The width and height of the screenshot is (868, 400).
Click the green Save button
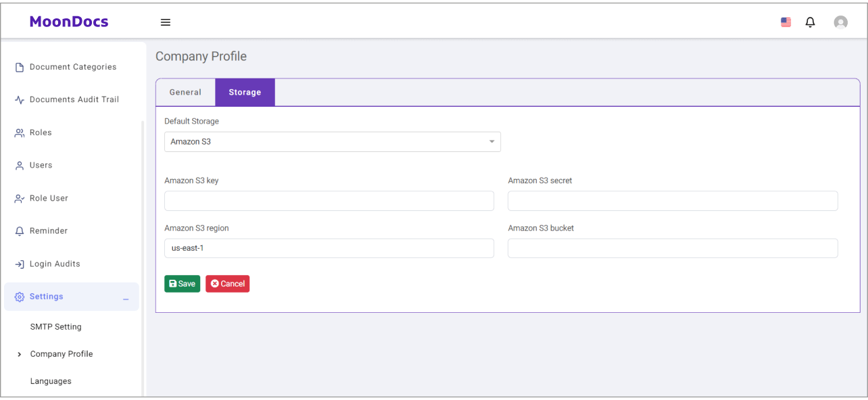tap(182, 284)
